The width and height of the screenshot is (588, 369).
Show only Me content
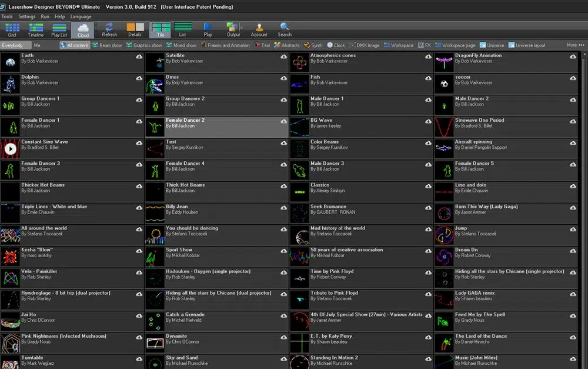[x=38, y=45]
